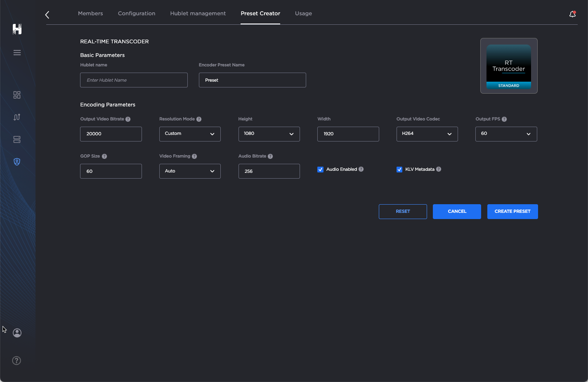Select the servers icon in the sidebar

pos(17,139)
